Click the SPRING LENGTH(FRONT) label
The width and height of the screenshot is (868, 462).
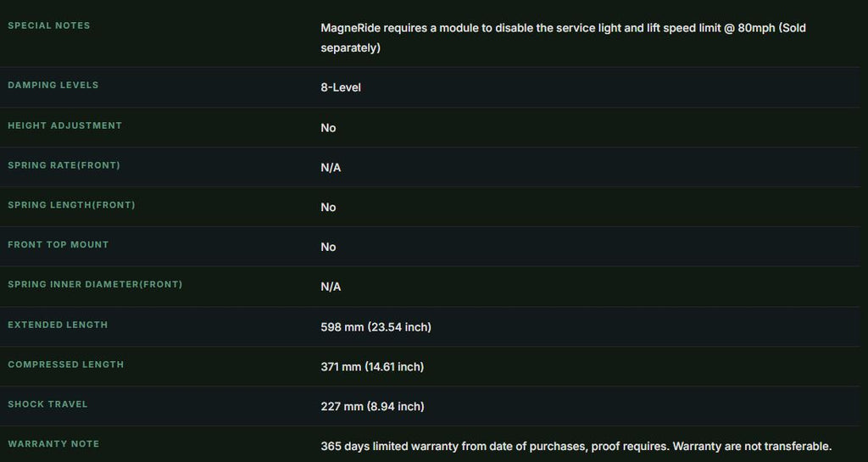coord(71,205)
